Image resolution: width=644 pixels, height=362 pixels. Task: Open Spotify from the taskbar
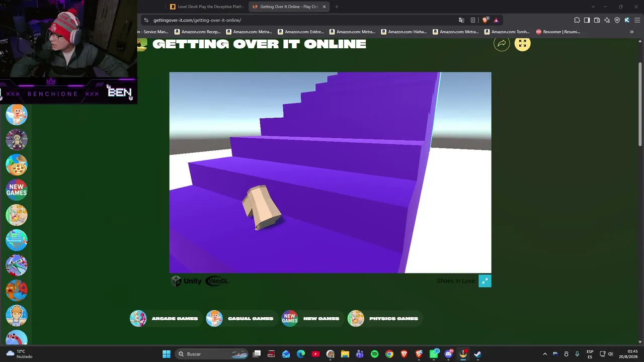click(374, 354)
